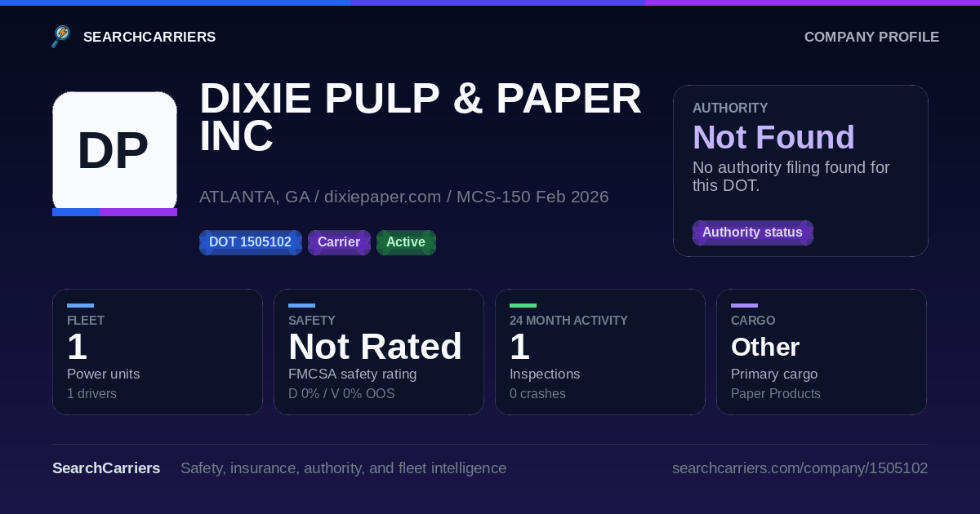Click the Paper Products text

(x=776, y=394)
